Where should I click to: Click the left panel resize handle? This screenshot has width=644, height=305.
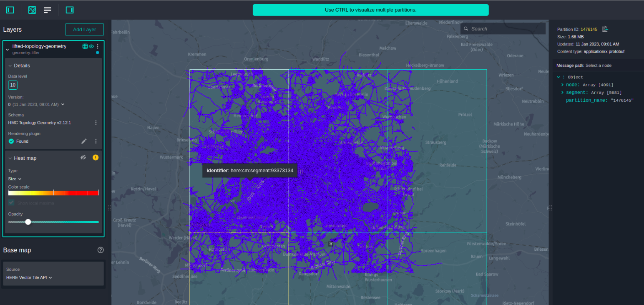(110, 207)
